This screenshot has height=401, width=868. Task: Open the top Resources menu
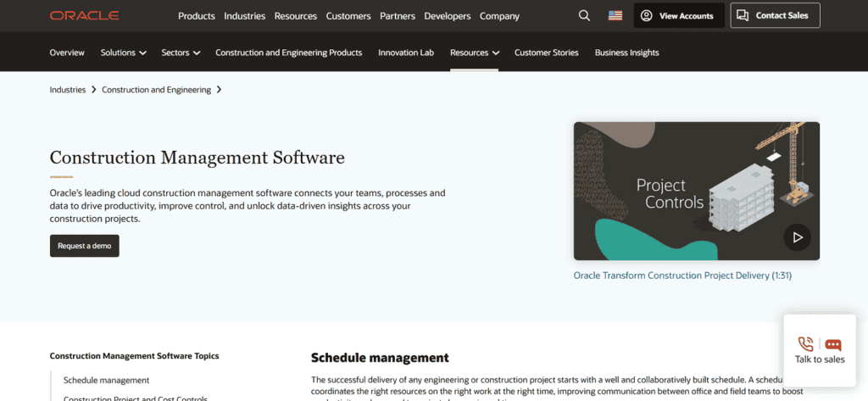[296, 16]
